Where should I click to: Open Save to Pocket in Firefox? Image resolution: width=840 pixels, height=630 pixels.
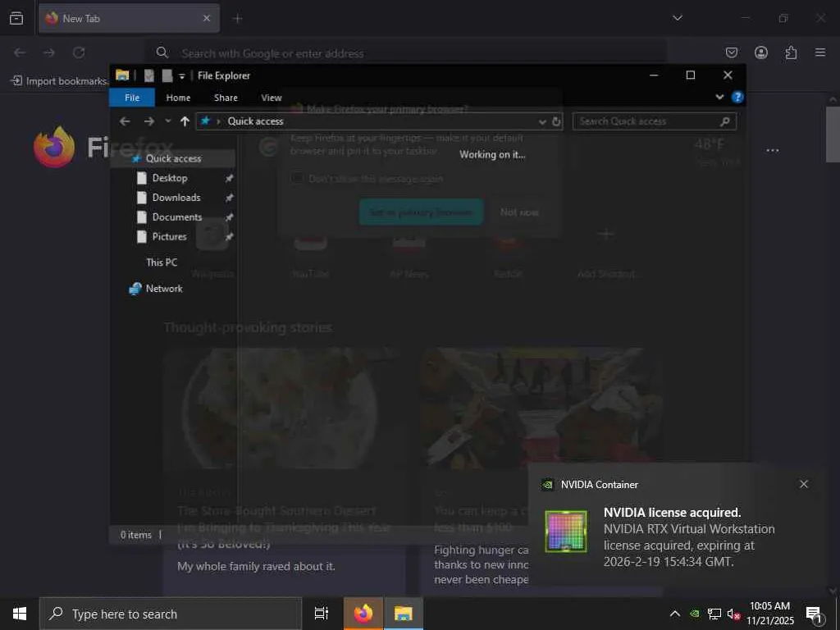731,52
